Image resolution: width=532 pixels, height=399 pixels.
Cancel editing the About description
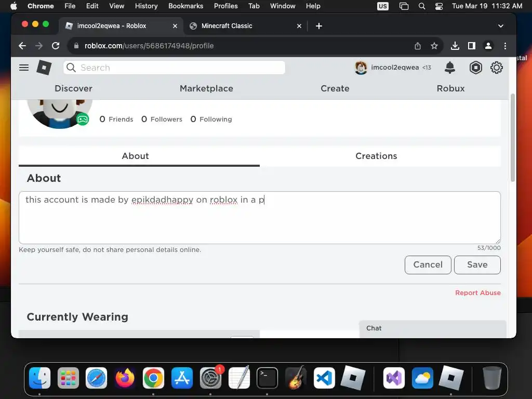(428, 264)
